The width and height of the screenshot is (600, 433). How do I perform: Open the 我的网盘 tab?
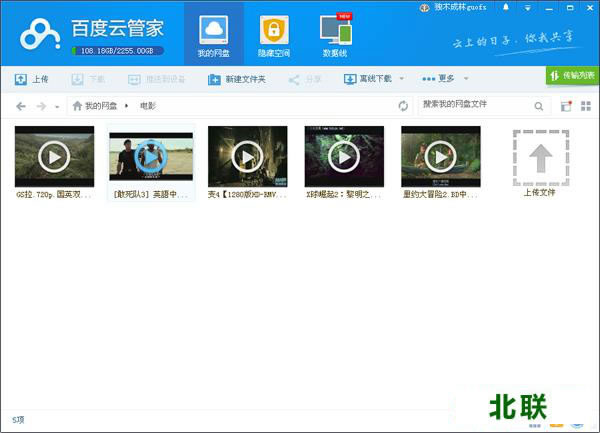[x=214, y=36]
